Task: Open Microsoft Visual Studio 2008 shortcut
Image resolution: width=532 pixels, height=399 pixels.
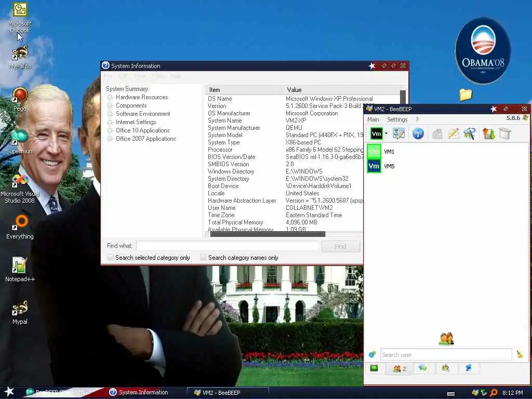Action: coord(20,188)
